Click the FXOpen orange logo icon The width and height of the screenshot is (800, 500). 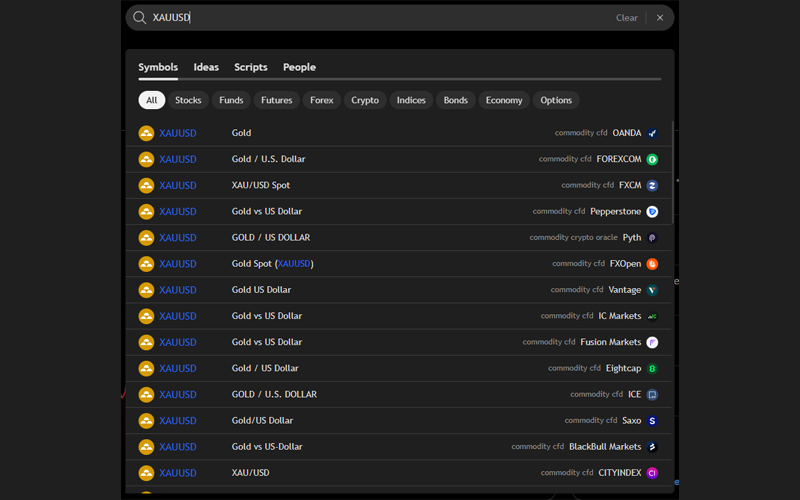[652, 264]
